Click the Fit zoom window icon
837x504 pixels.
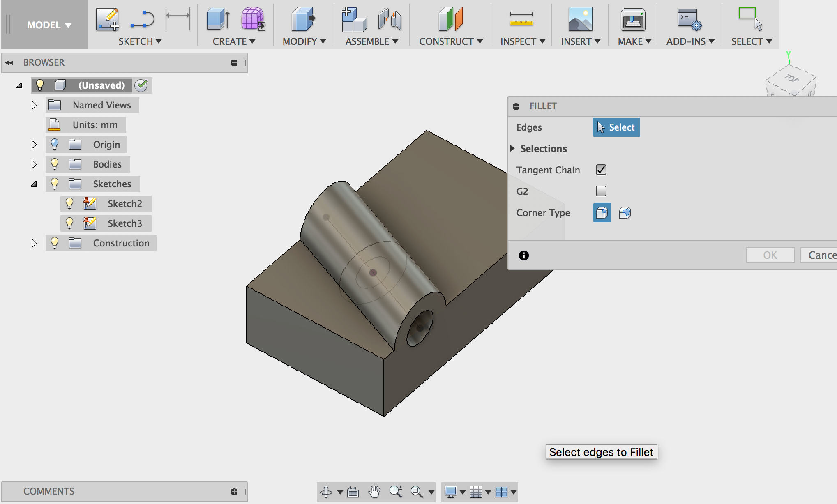coord(417,492)
